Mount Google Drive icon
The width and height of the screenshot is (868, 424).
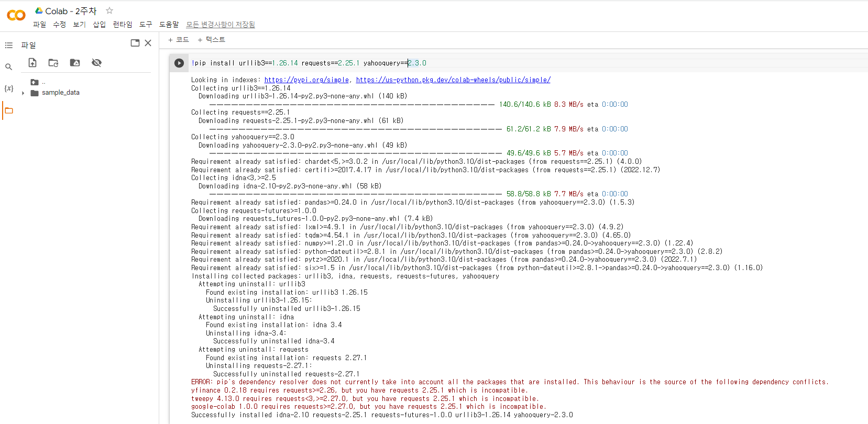click(x=75, y=63)
